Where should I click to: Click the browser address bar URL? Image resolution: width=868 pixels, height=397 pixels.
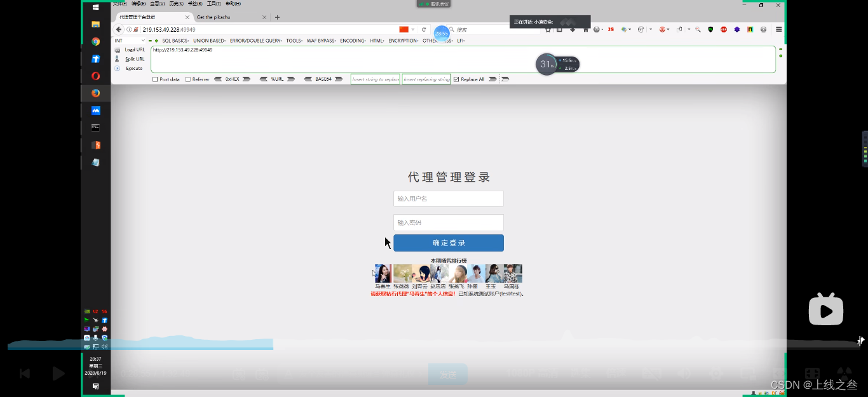(x=169, y=29)
